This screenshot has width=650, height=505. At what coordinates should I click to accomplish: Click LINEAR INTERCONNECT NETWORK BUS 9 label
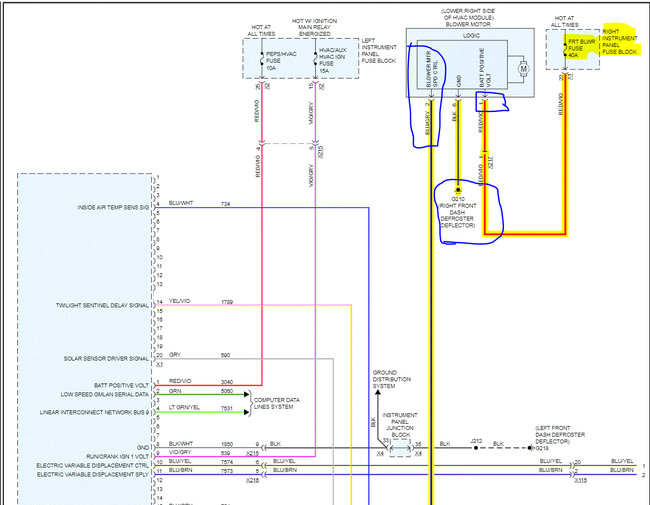coord(94,413)
